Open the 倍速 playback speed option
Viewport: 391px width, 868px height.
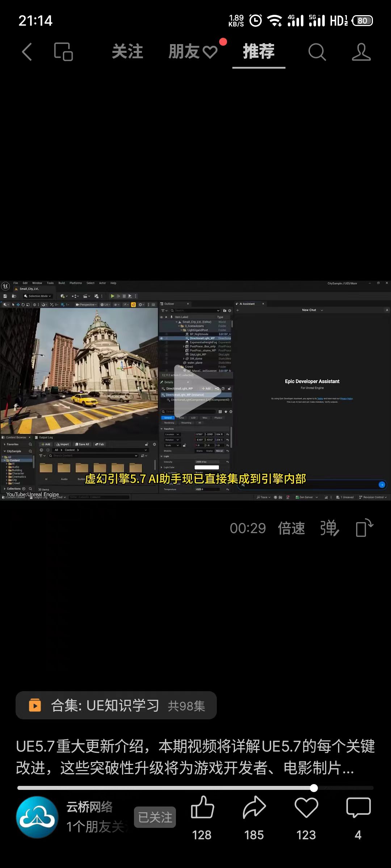291,528
